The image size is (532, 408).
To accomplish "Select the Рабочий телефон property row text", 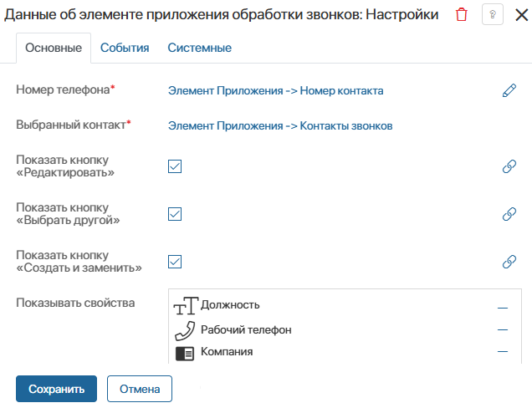I will 246,329.
